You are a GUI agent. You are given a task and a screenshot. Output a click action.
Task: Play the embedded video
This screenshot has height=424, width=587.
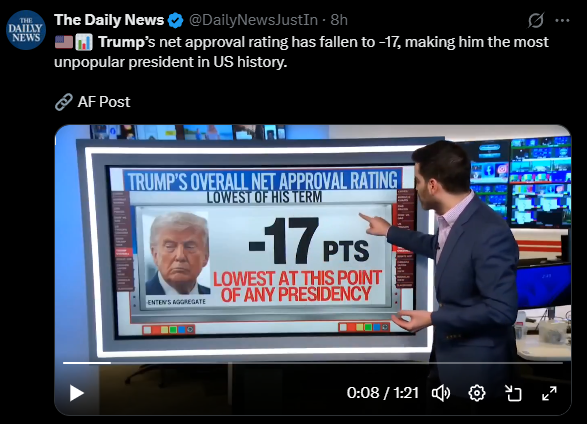tap(77, 393)
